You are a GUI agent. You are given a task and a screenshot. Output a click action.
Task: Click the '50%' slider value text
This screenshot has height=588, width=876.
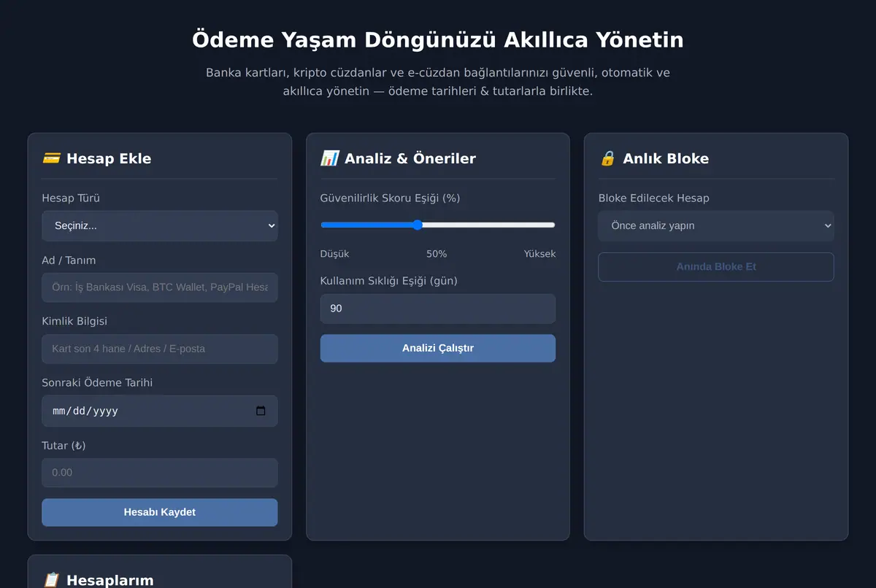click(437, 254)
